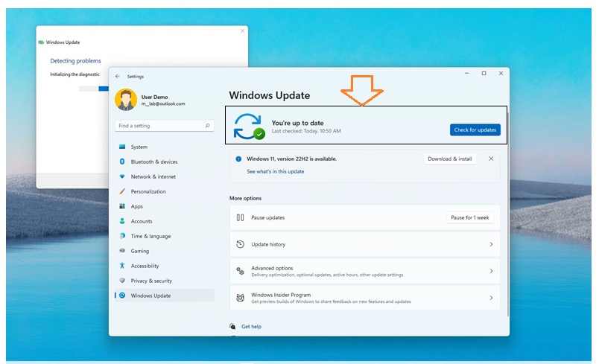This screenshot has height=364, width=599.
Task: Click the Personalization paintbrush icon
Action: 122,191
